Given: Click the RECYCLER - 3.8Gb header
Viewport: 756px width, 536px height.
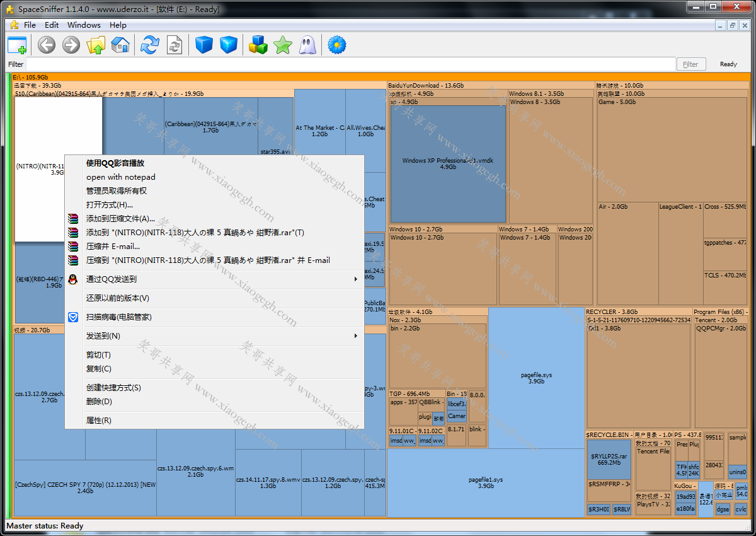Looking at the screenshot, I should coord(638,312).
